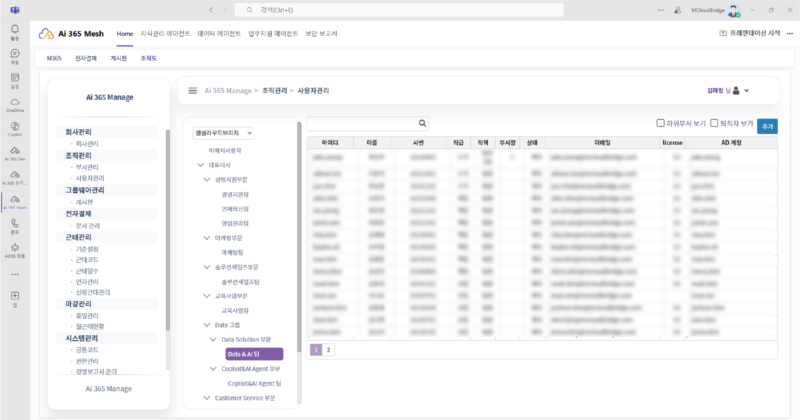Image resolution: width=800 pixels, height=420 pixels.
Task: Click the user profile icon next to 김해정 님
Action: [737, 90]
